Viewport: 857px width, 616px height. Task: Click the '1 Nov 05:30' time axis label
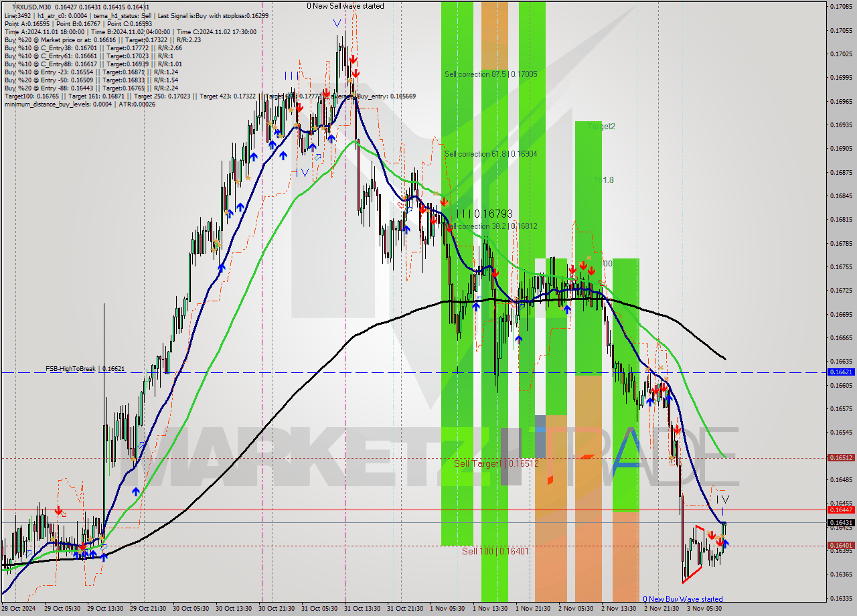(x=449, y=609)
